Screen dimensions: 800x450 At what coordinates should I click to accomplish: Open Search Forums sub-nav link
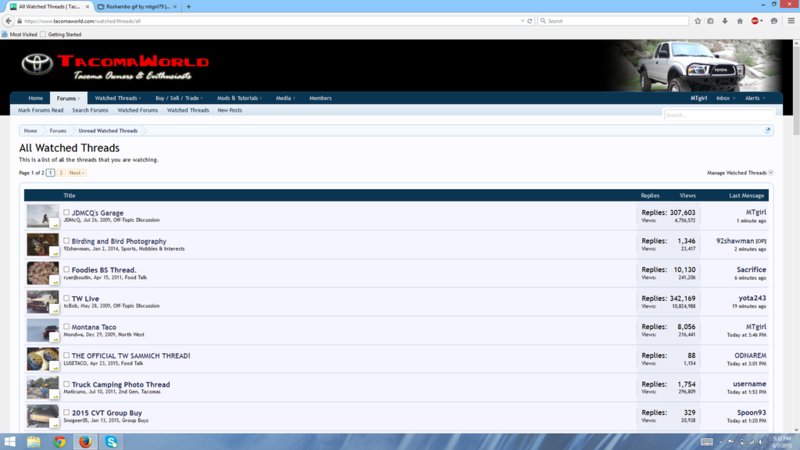pyautogui.click(x=90, y=110)
